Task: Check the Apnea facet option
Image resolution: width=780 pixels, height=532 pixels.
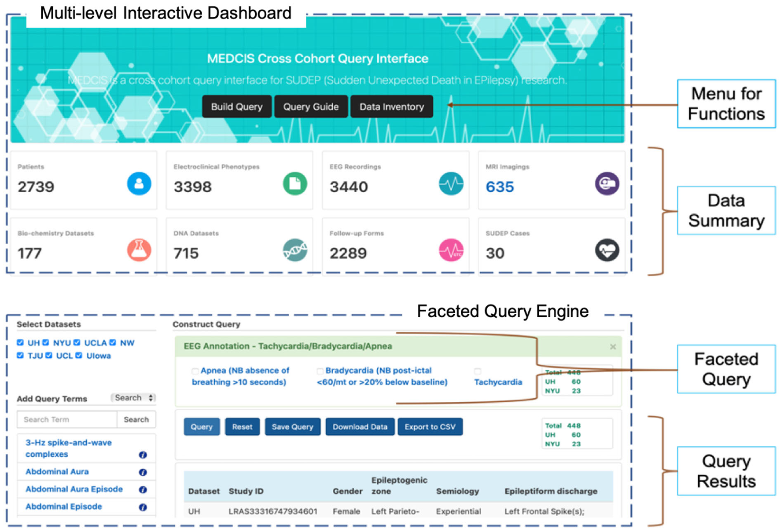Action: [195, 371]
